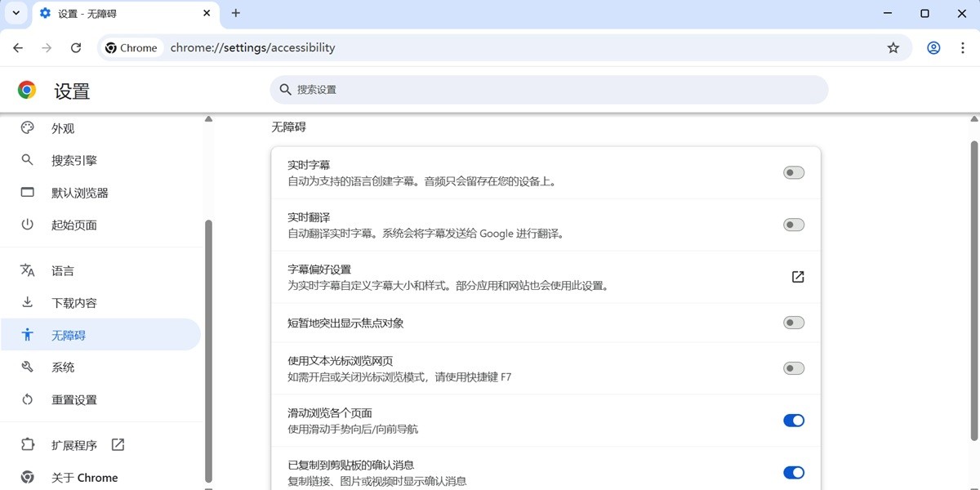
Task: Click the 重置设置 reset icon
Action: click(x=27, y=399)
